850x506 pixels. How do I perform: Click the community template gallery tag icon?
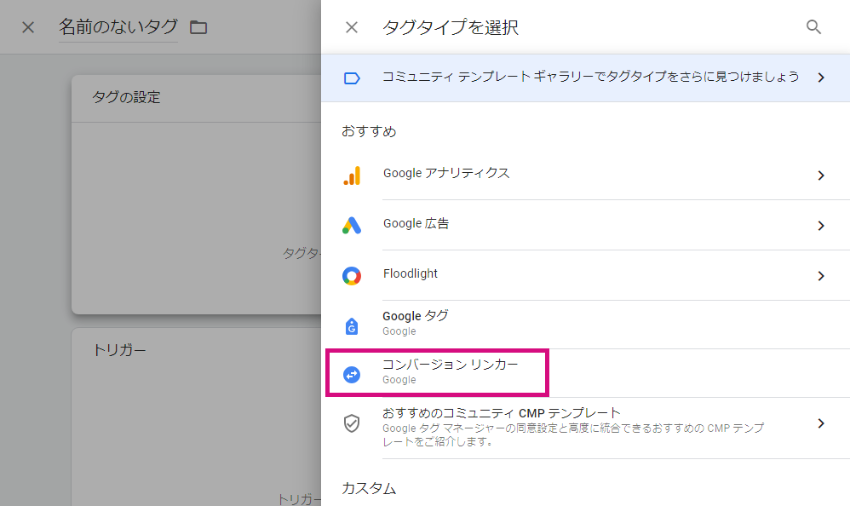coord(352,78)
